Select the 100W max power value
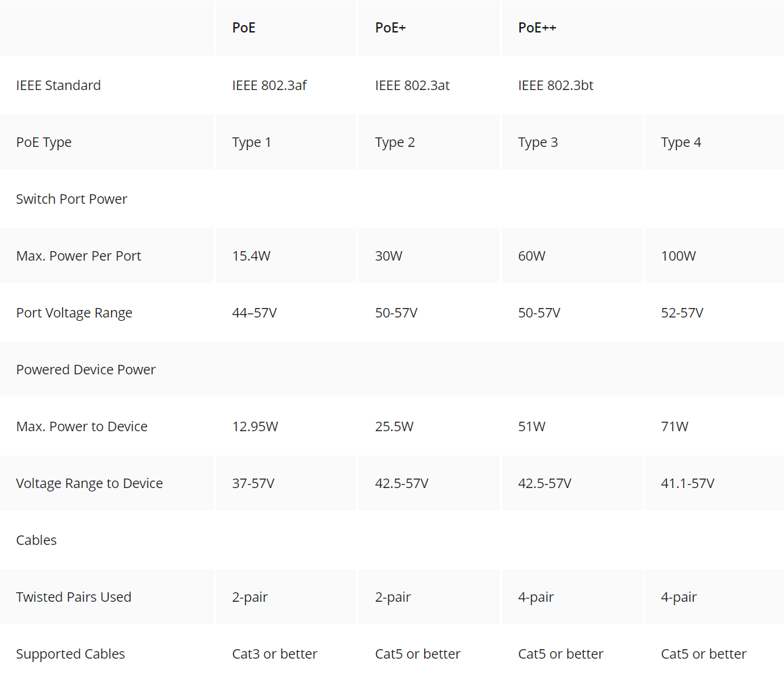 point(678,256)
